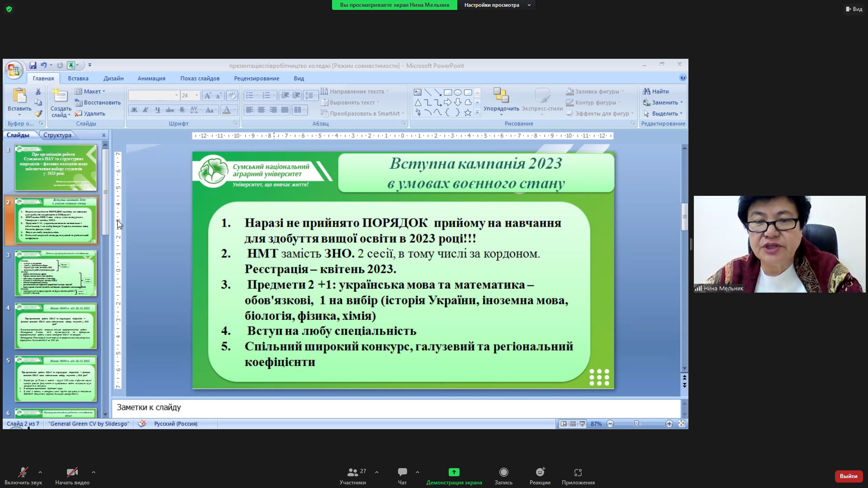Viewport: 868px width, 488px height.
Task: Open the Рецензирование ribbon tab
Action: [256, 78]
